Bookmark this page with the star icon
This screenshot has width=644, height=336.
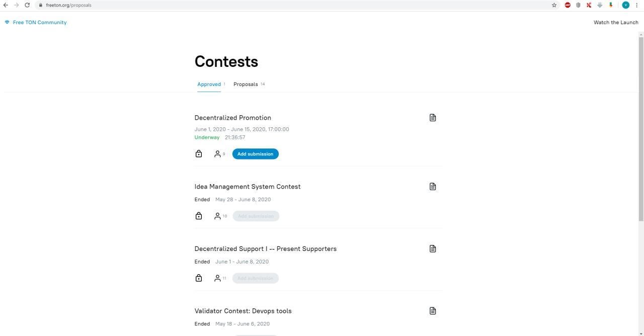pos(554,5)
